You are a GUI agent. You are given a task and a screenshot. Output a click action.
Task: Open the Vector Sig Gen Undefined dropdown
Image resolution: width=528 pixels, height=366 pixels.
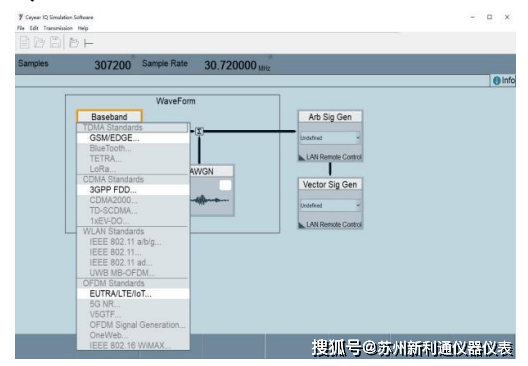[330, 205]
